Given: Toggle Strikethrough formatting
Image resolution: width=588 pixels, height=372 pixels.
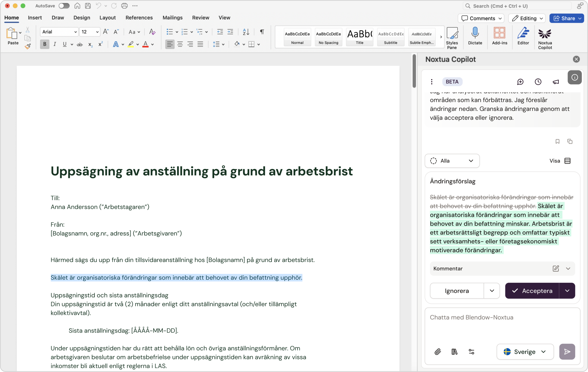Looking at the screenshot, I should 80,44.
